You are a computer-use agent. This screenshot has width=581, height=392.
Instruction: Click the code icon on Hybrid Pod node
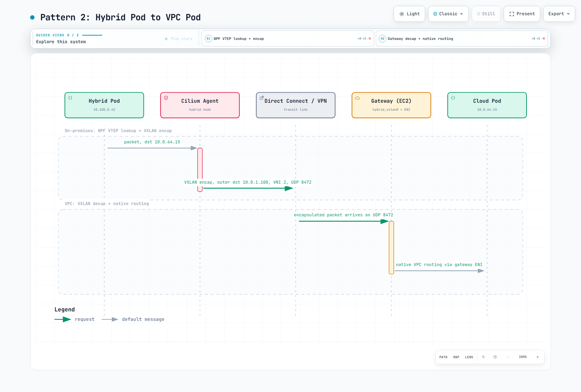[70, 98]
